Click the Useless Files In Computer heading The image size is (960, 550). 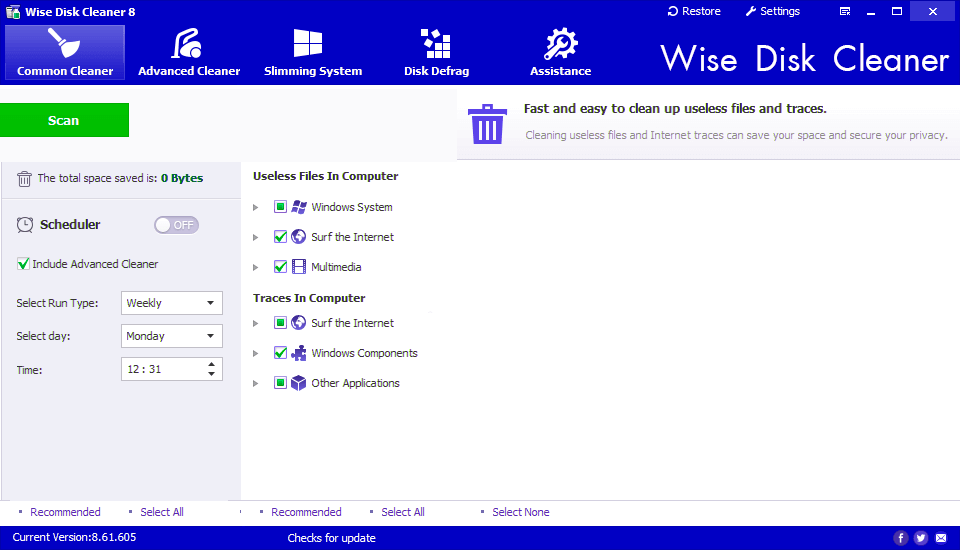326,176
